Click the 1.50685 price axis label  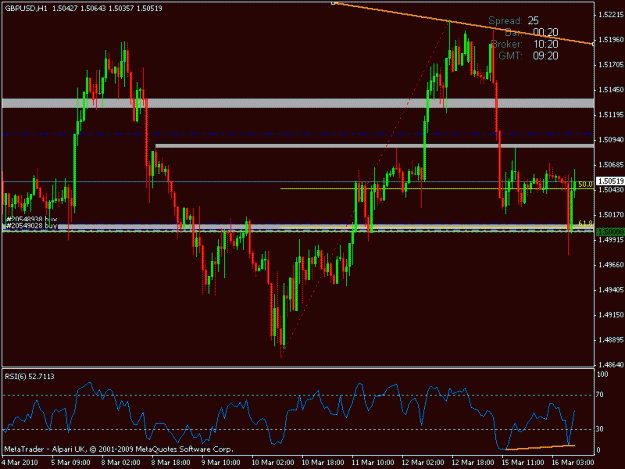[610, 165]
